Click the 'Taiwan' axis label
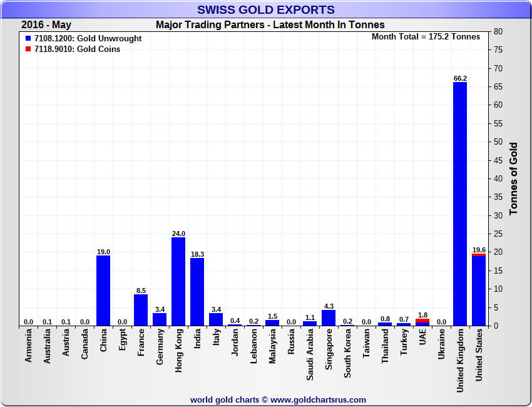The width and height of the screenshot is (532, 407). [x=366, y=344]
